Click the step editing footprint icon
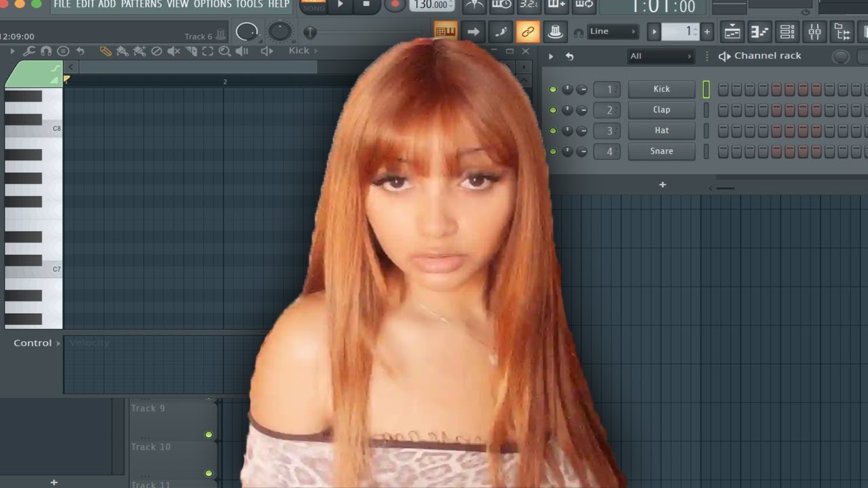Viewport: 868px width, 488px height. point(500,31)
